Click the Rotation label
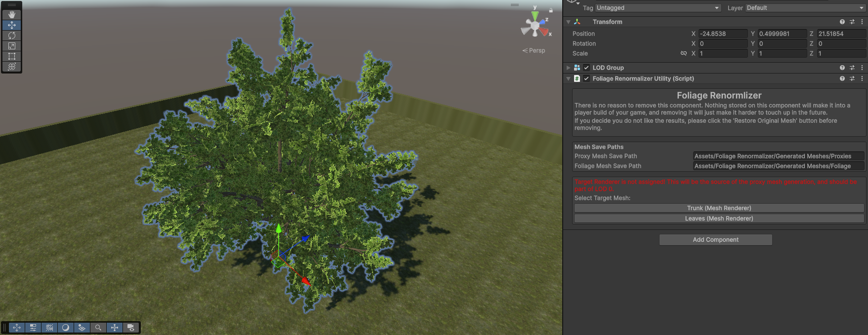Screen dimensions: 868x335 (x=584, y=43)
